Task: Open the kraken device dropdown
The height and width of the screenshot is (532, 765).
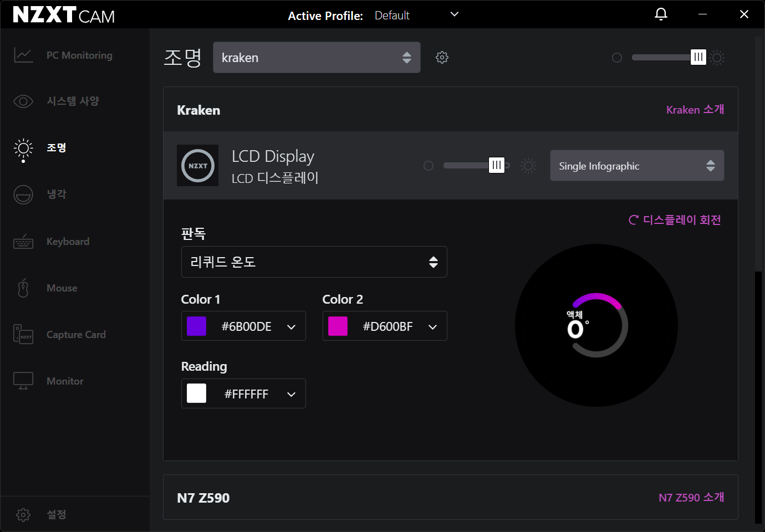Action: pyautogui.click(x=317, y=58)
